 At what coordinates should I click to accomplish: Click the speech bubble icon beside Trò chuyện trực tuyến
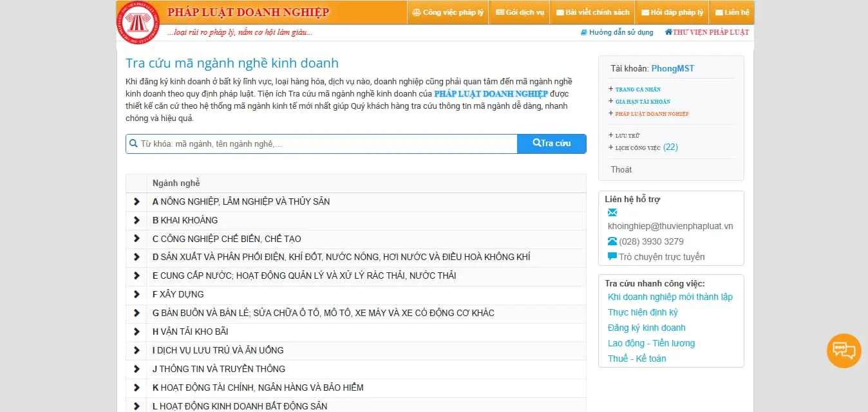[x=612, y=257]
